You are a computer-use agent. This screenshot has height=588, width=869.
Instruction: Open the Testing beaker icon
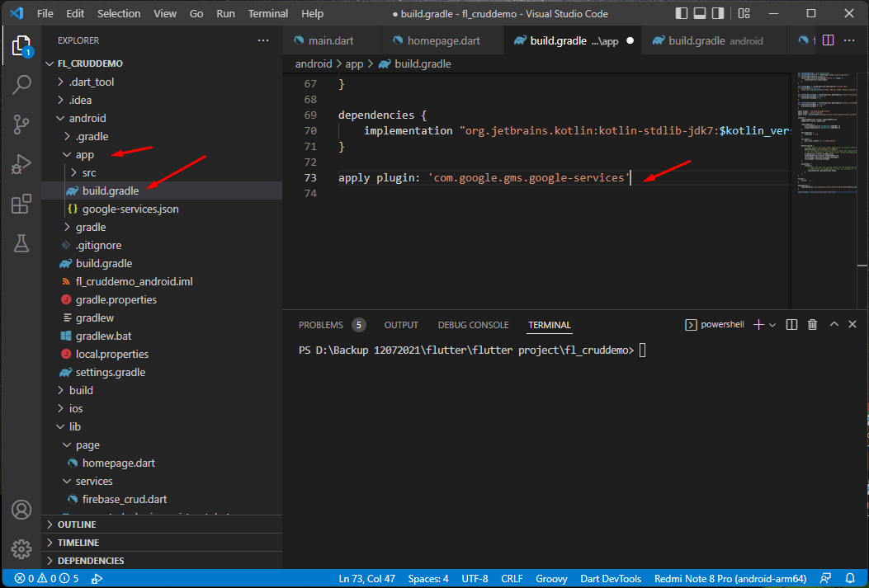(x=21, y=243)
